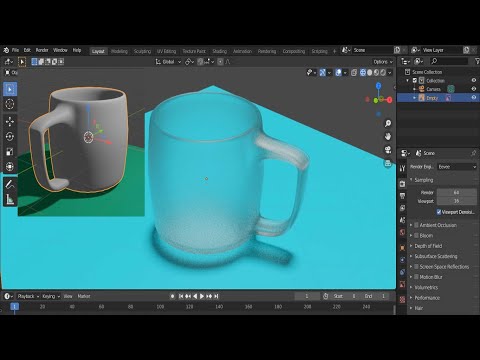Open the Tool tab in properties editor
Image resolution: width=480 pixels, height=360 pixels.
coord(402,168)
